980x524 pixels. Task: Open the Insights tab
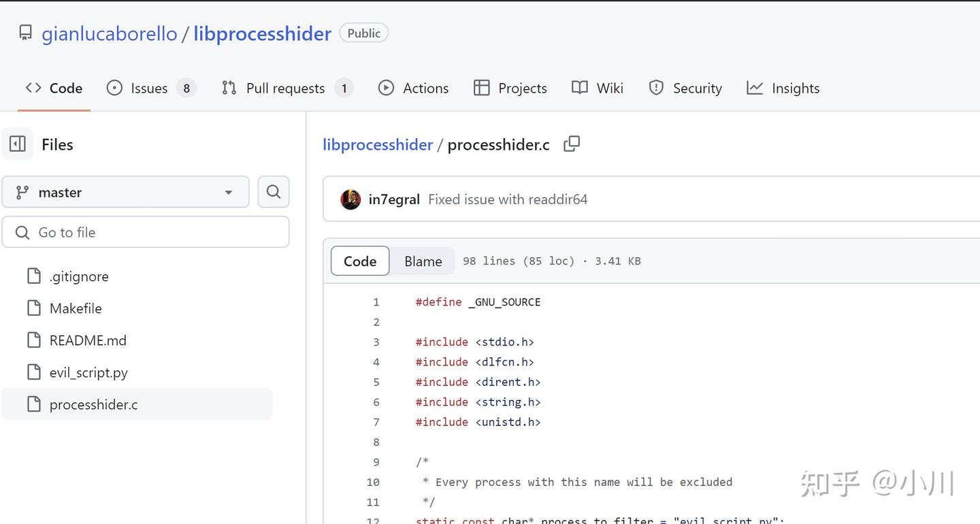coord(783,88)
